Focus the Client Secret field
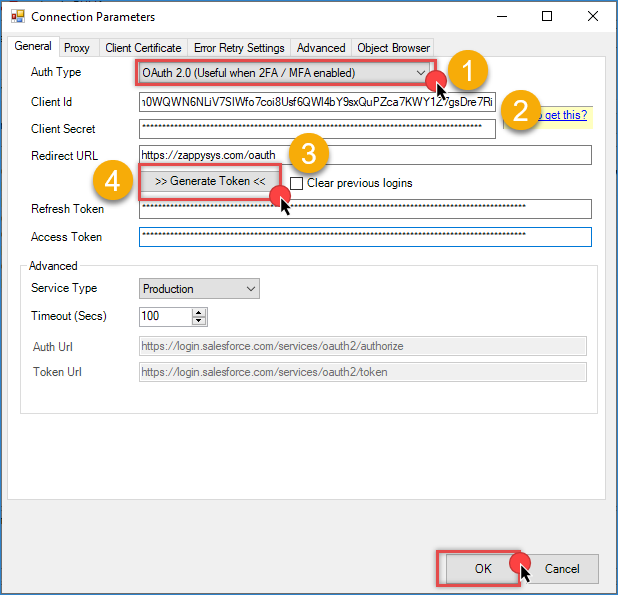Viewport: 618px width, 595px height. (x=316, y=129)
